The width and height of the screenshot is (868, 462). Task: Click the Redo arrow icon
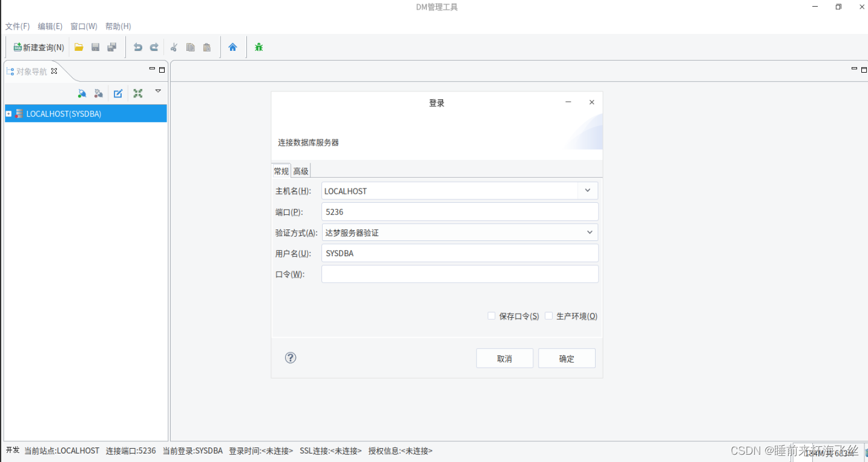coord(154,47)
